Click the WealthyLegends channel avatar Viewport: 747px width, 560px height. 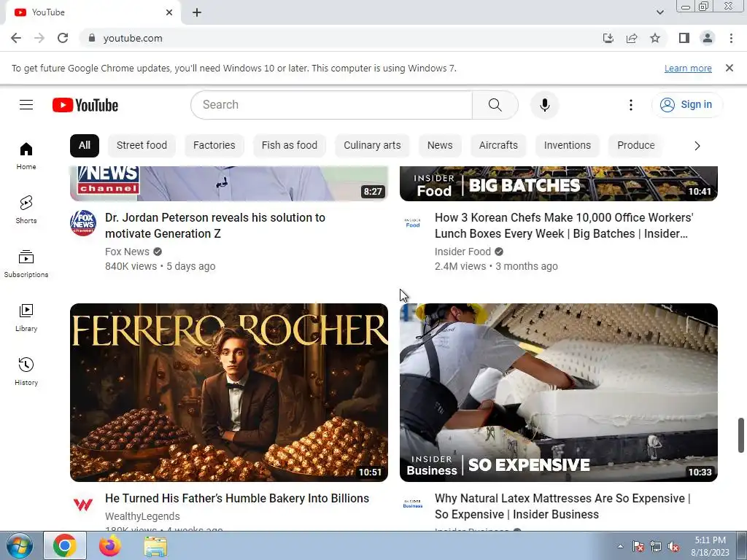83,504
